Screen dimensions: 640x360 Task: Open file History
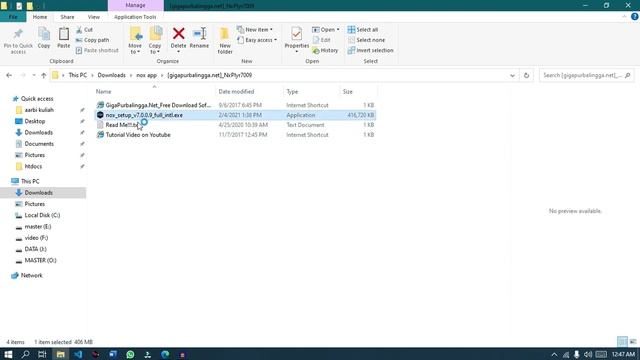(325, 50)
